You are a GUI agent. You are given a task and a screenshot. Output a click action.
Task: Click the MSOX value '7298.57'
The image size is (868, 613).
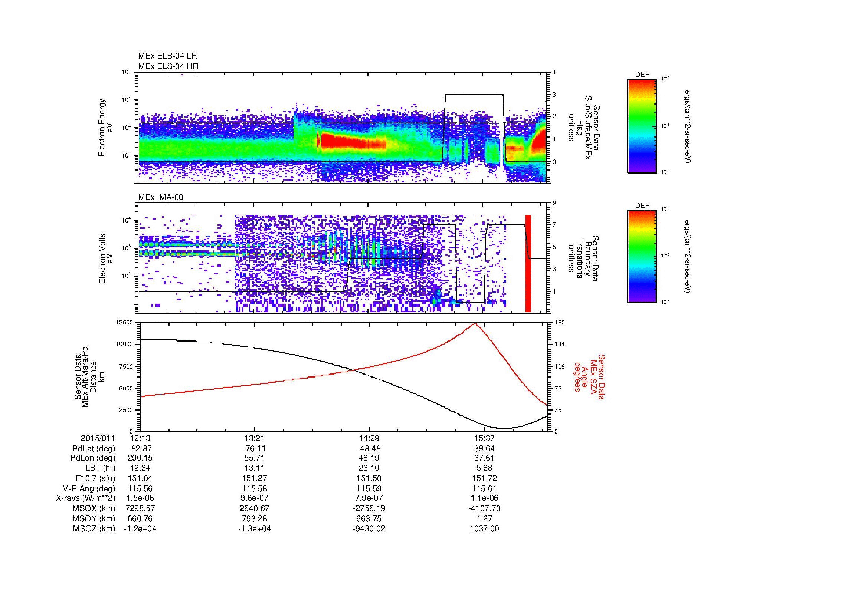pos(140,508)
